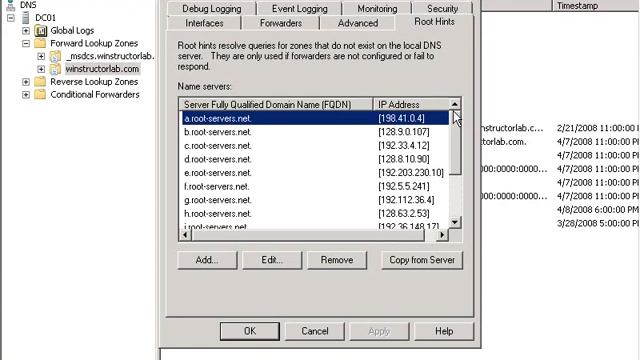The image size is (640, 360).
Task: Confirm the dialog with OK
Action: click(250, 331)
